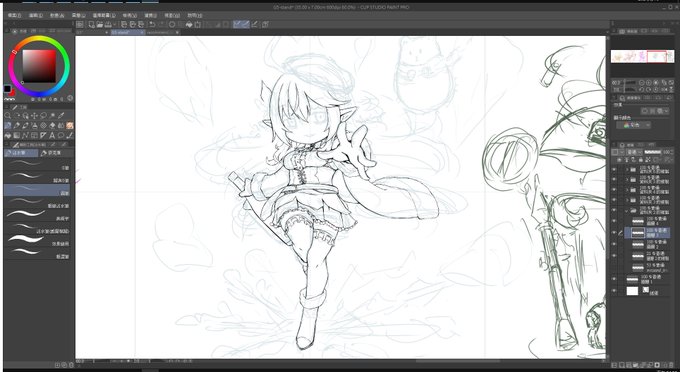Select the Gradient tool
This screenshot has height=372, width=680.
(17, 136)
